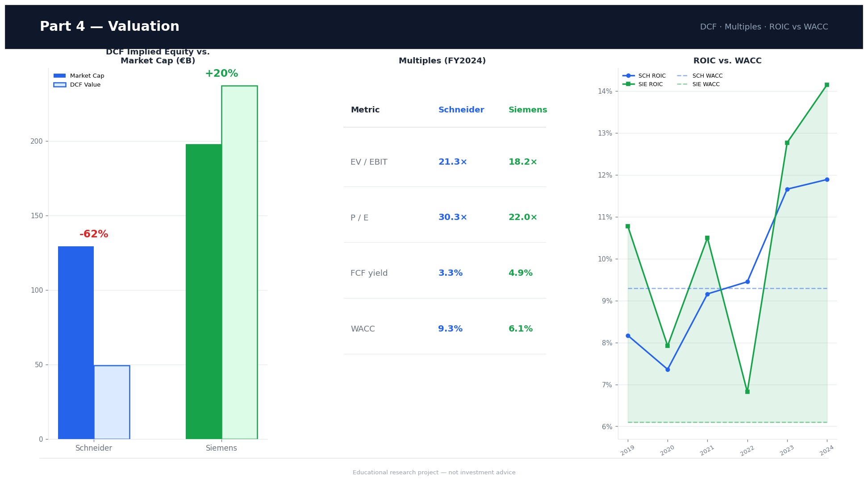Select the DCF Value legend swatch
Image resolution: width=868 pixels, height=481 pixels.
tap(59, 84)
